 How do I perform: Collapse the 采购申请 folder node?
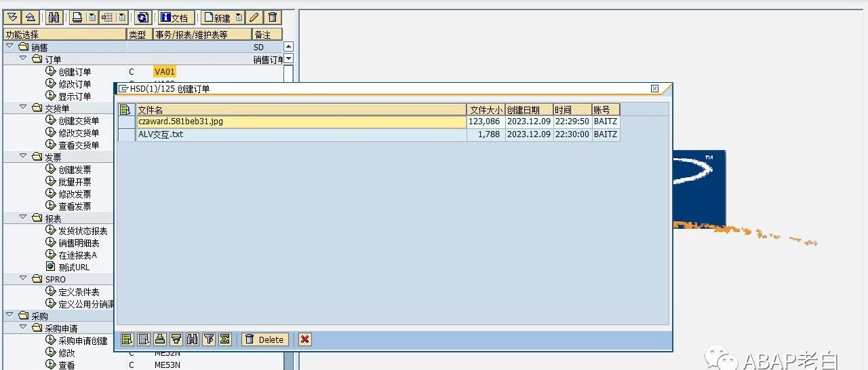pyautogui.click(x=23, y=328)
